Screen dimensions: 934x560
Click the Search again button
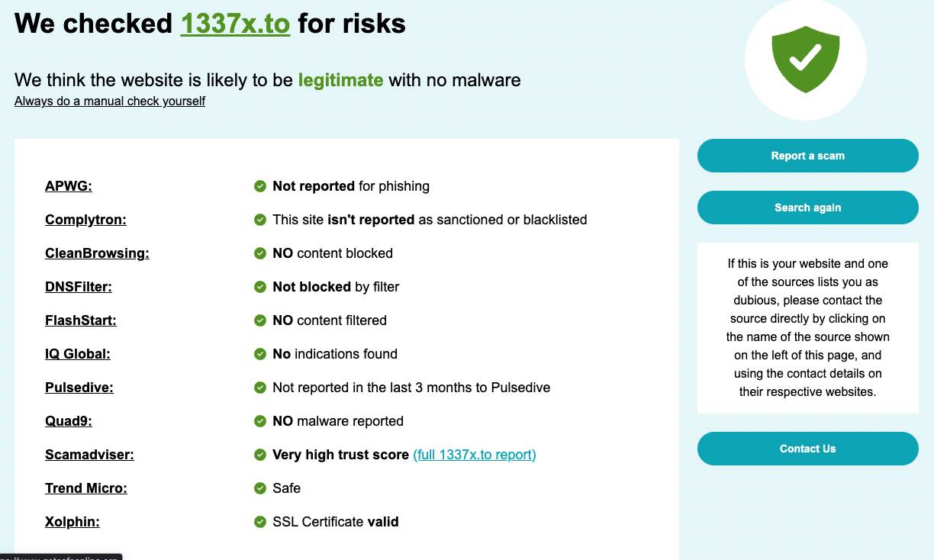point(807,208)
